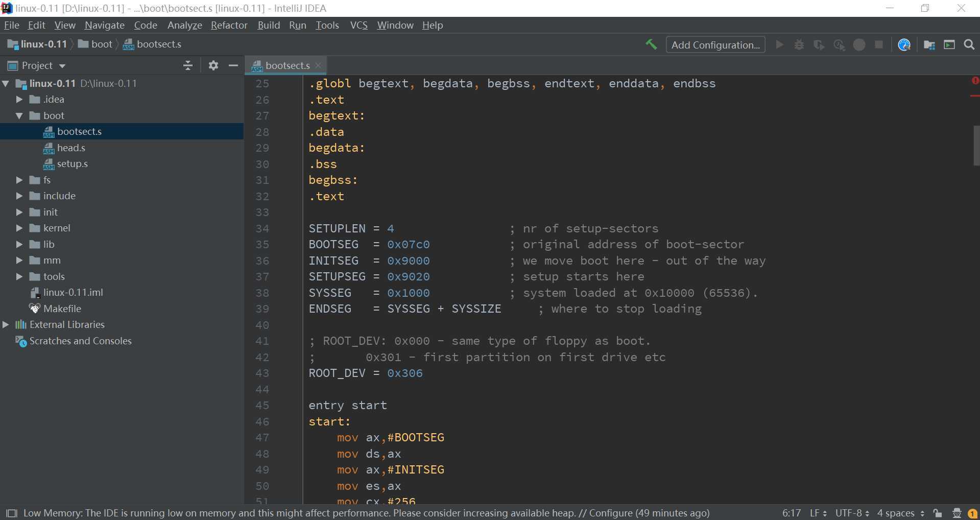Click the tool windows toggle icon at bottom-left

(x=11, y=513)
